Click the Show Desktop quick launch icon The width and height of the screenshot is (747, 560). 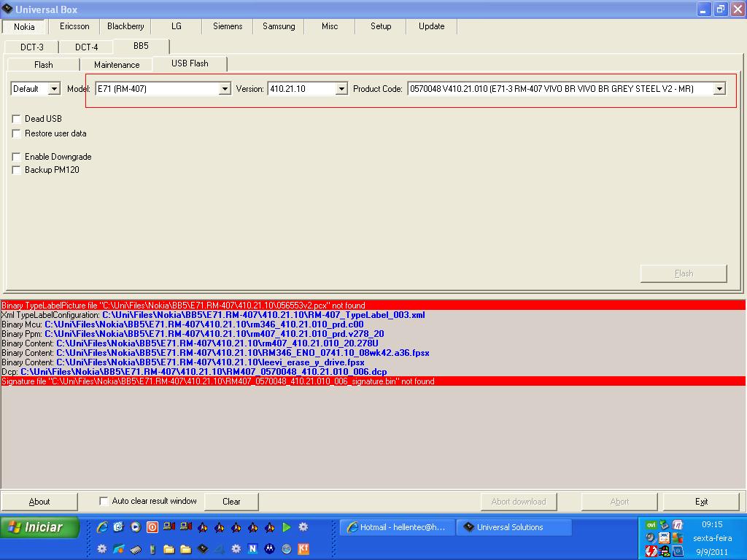(x=119, y=527)
